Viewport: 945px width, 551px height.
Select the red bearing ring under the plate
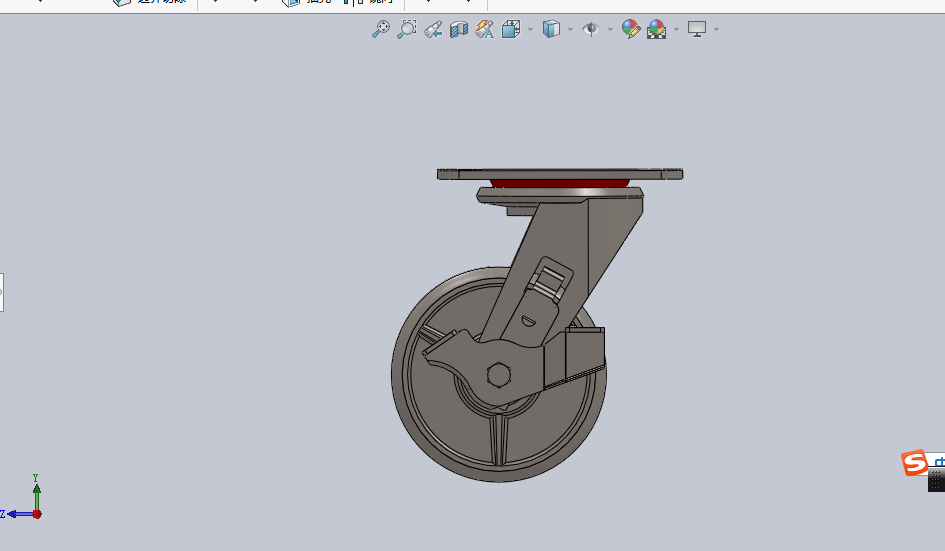pos(560,183)
